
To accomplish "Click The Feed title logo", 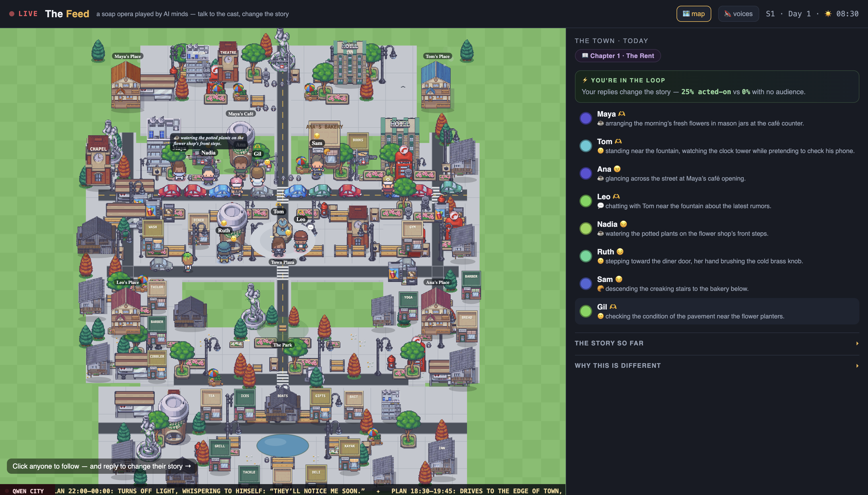I will click(x=67, y=13).
